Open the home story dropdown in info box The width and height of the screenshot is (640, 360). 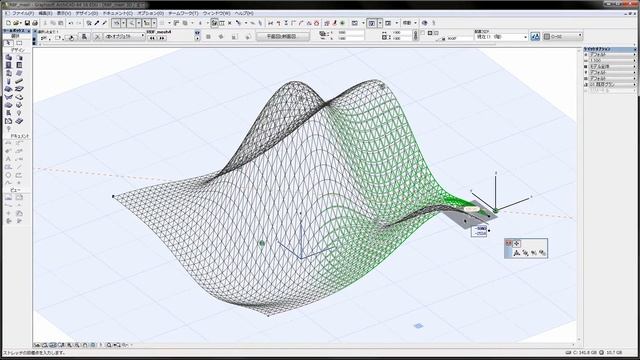502,37
